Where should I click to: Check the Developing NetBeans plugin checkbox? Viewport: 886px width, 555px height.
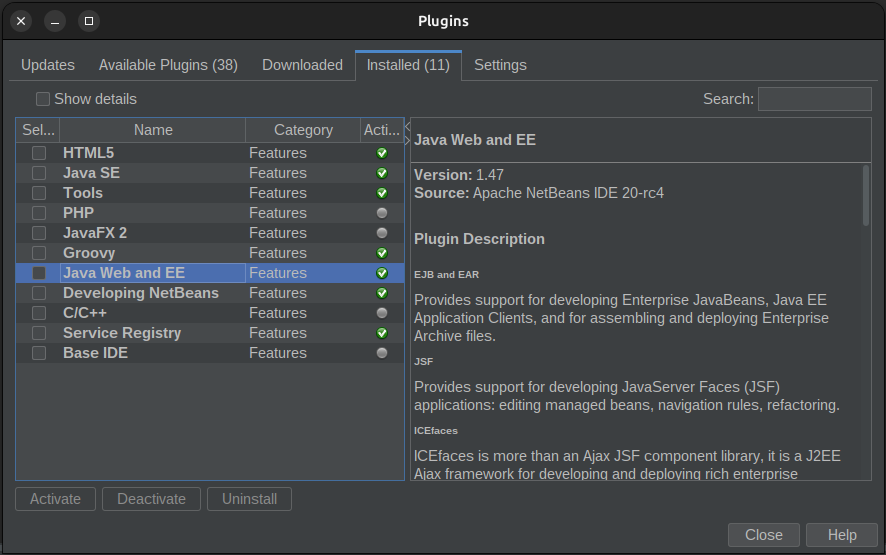39,293
